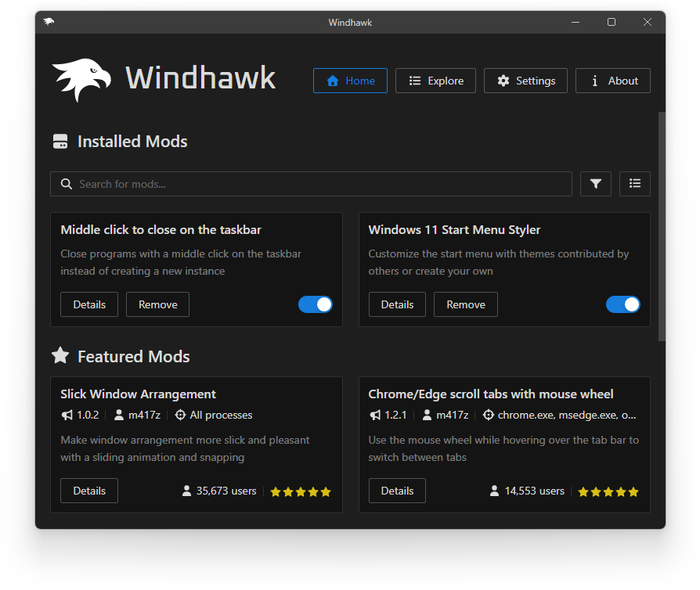Viewport: 700px width, 590px height.
Task: Click the 35,673 users text
Action: click(x=226, y=491)
